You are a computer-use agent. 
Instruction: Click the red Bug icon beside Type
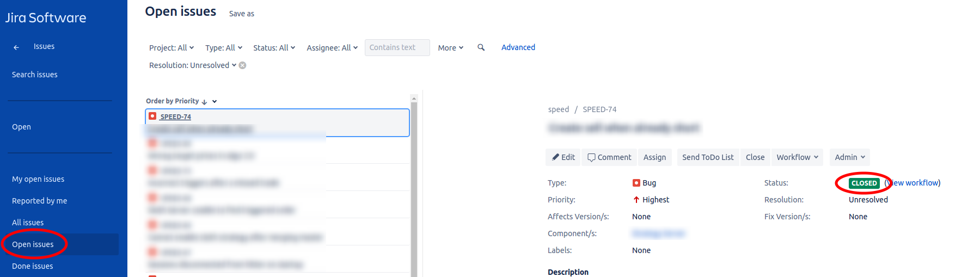click(636, 183)
